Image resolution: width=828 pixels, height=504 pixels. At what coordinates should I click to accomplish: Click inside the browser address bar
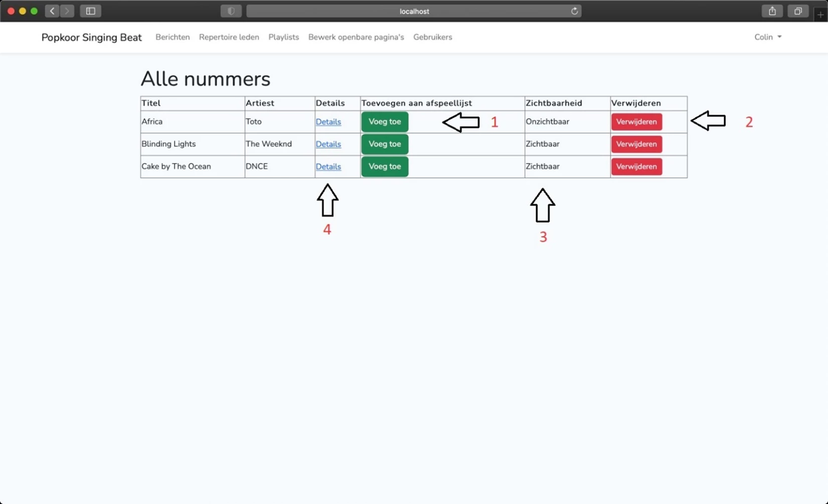click(414, 11)
